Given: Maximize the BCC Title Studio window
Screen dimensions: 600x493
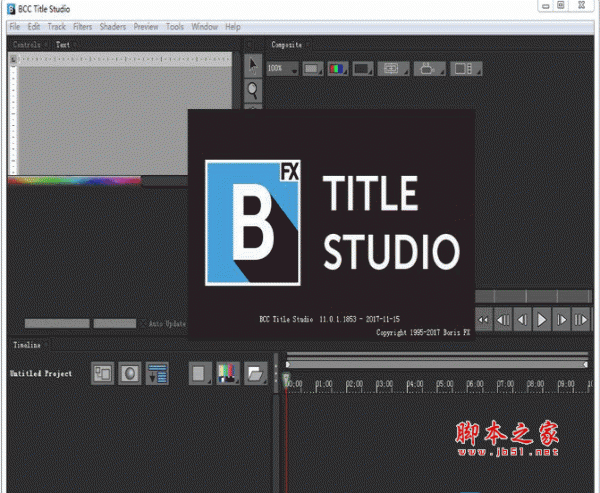Looking at the screenshot, I should [x=561, y=5].
